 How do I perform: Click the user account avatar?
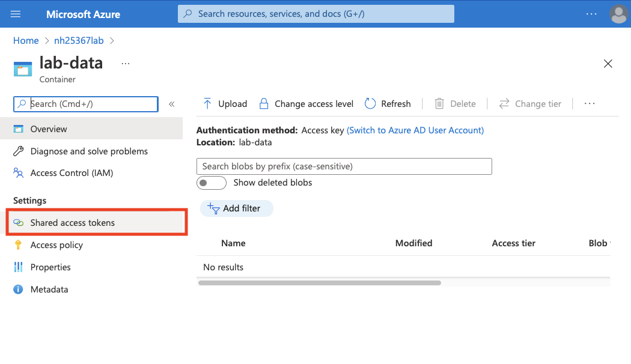[618, 14]
